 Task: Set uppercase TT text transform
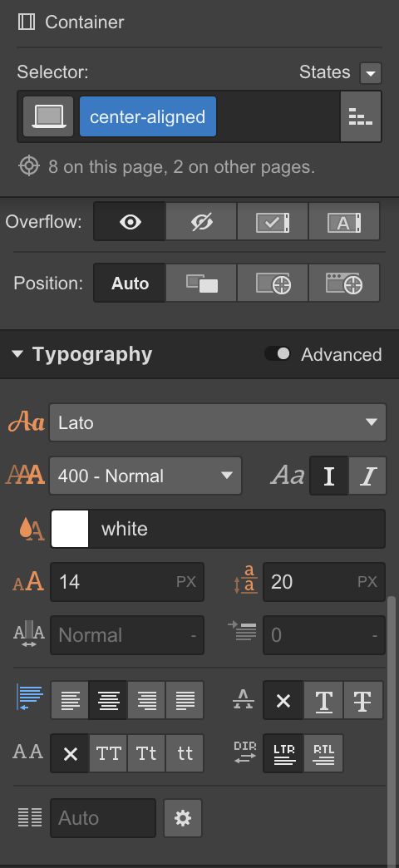(108, 753)
